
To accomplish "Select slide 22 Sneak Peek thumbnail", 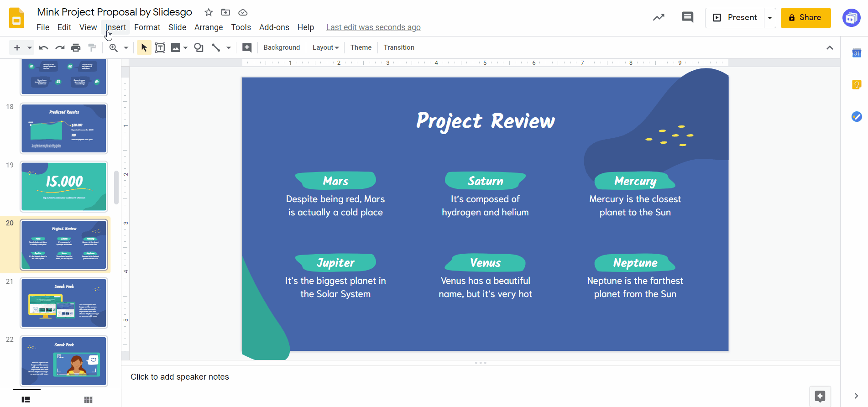I will 64,361.
